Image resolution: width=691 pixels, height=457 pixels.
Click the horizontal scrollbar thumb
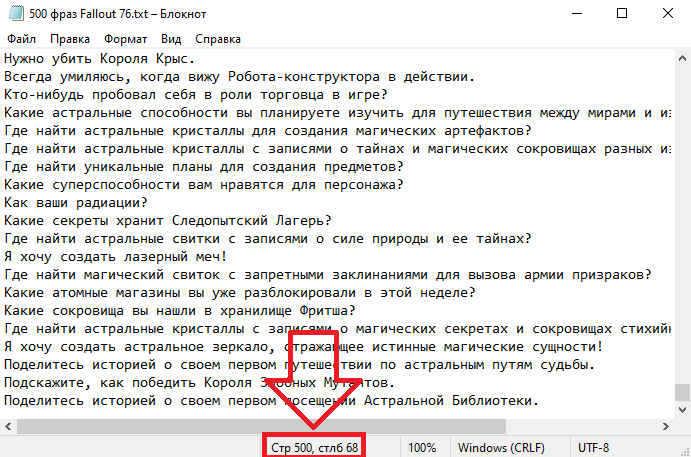[x=261, y=426]
